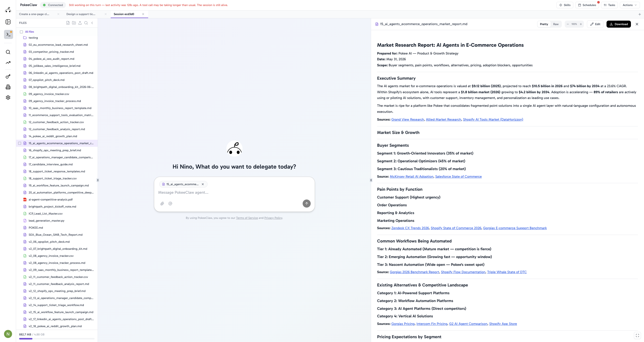Upload a file to the Files panel
The width and height of the screenshot is (644, 342).
80,23
